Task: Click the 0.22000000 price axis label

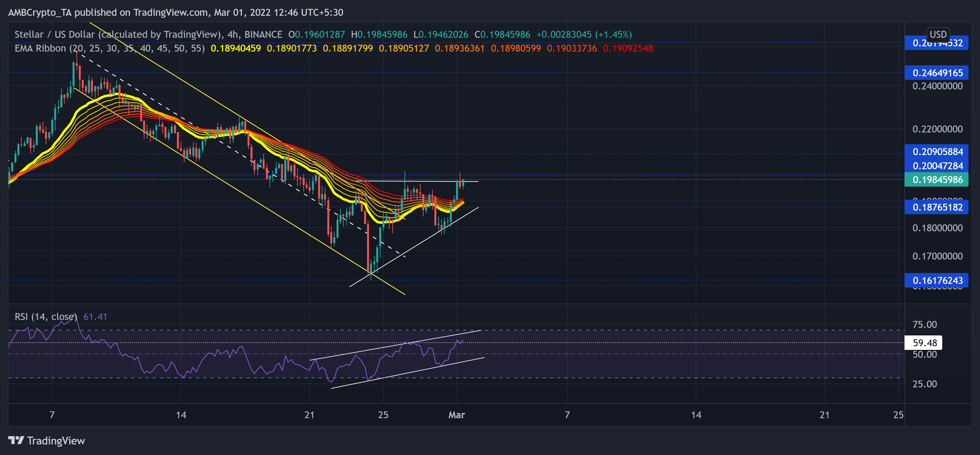Action: point(937,129)
